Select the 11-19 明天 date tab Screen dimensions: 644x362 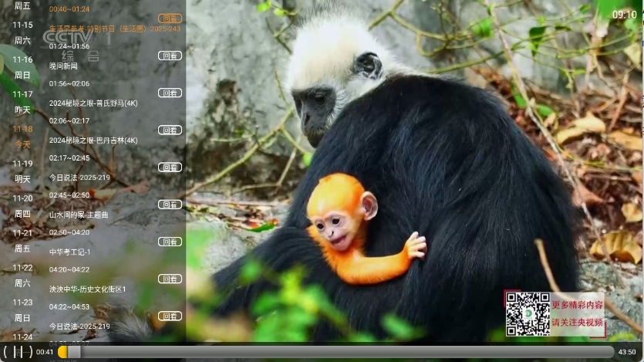tap(22, 171)
